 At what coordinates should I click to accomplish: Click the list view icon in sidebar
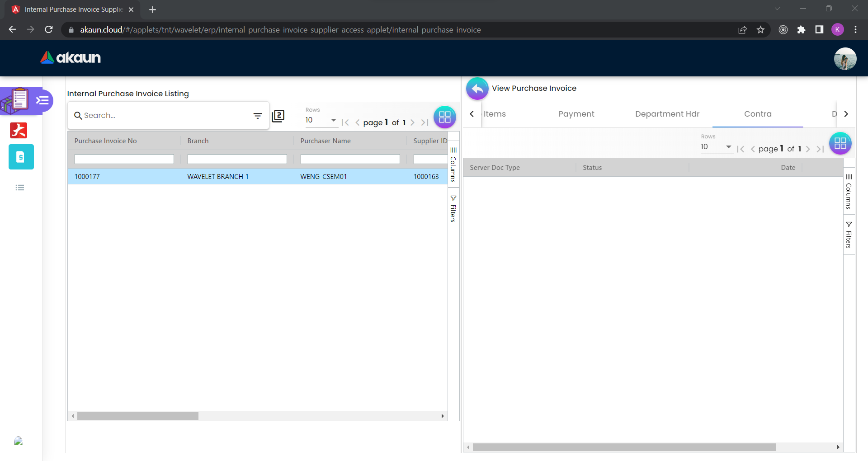click(20, 188)
